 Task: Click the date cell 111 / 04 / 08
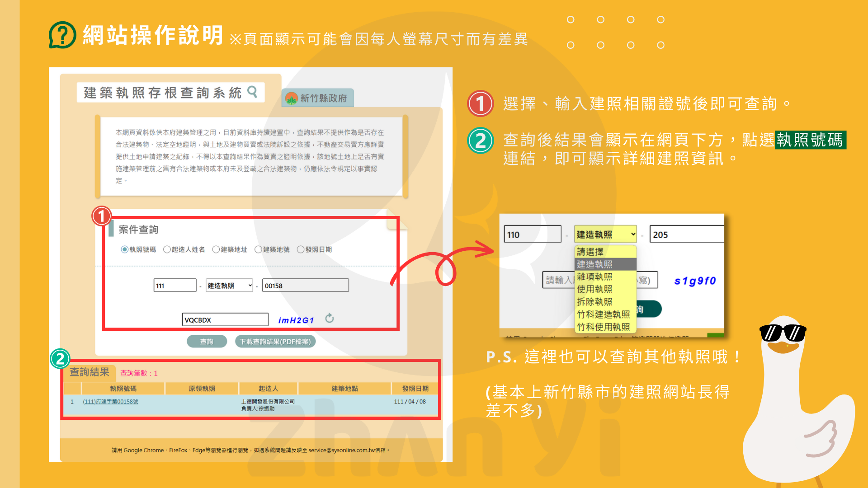coord(410,402)
